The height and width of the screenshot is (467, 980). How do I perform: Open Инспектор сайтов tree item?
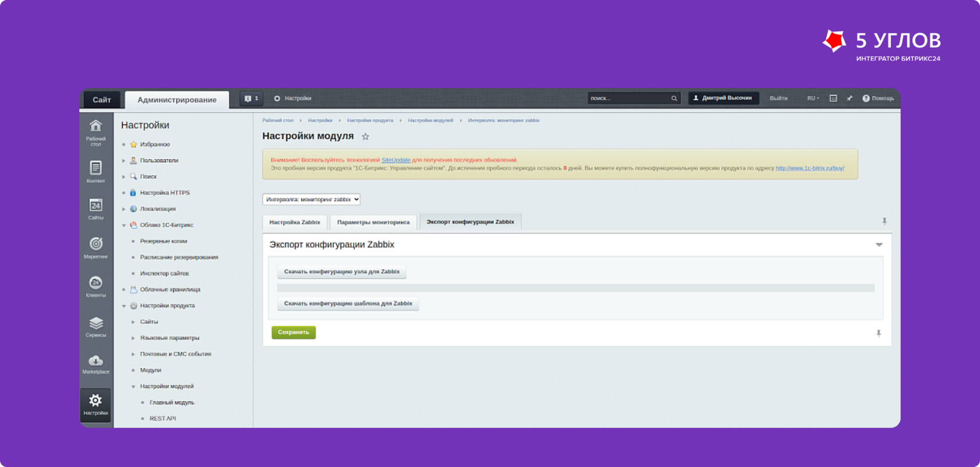(164, 273)
